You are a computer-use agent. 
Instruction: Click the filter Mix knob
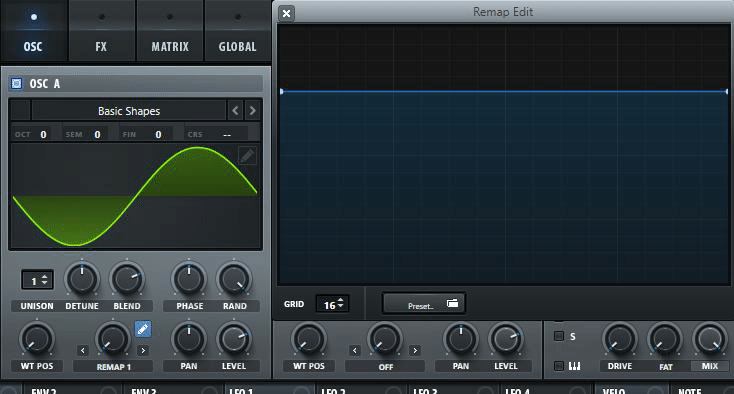[x=710, y=339]
